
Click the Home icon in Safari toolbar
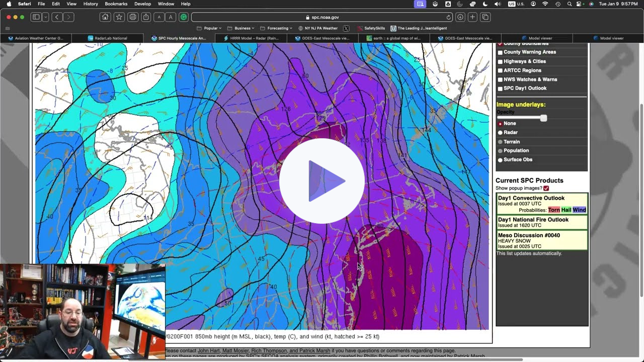[x=105, y=17]
